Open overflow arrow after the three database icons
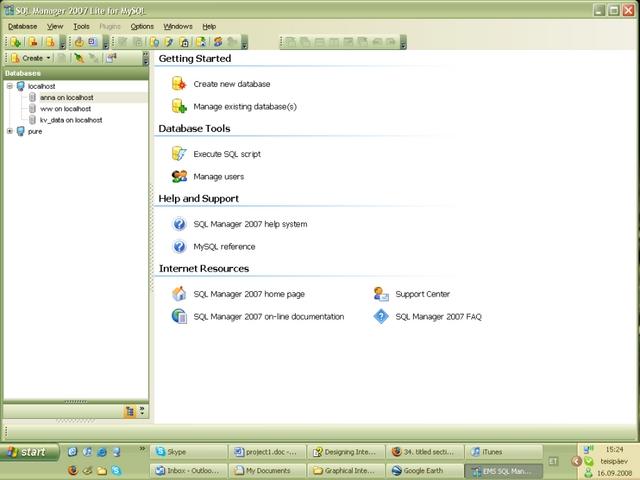Screen dimensions: 640x480 [62, 42]
